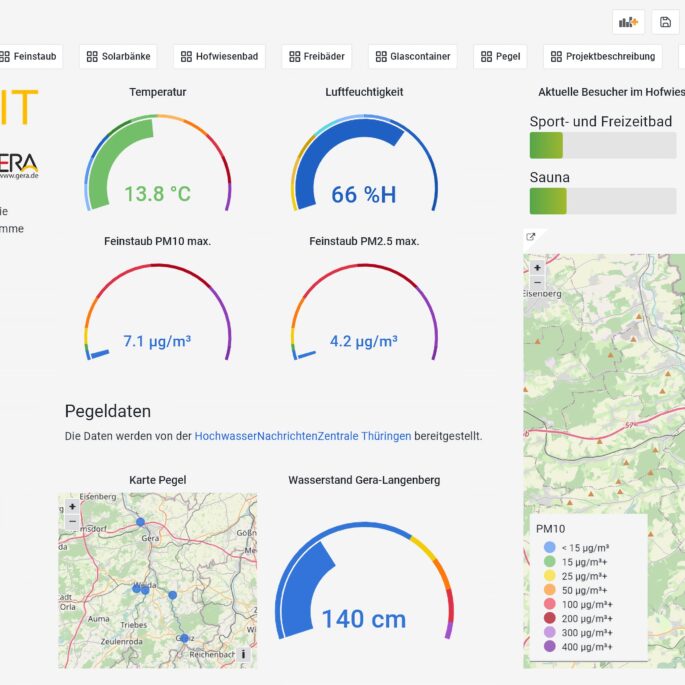Zoom in on the Karte Pegel map
This screenshot has width=685, height=685.
click(72, 506)
